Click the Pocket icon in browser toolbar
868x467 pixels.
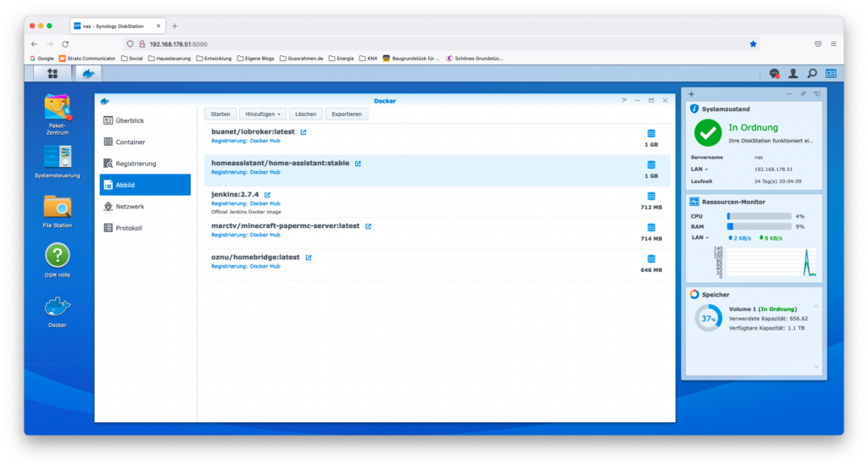tap(818, 44)
